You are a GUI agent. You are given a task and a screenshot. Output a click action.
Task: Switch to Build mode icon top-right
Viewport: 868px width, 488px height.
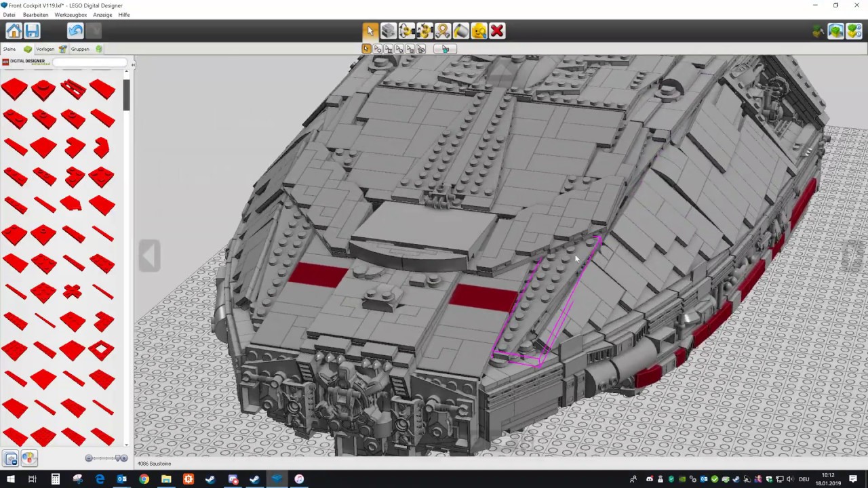(818, 31)
